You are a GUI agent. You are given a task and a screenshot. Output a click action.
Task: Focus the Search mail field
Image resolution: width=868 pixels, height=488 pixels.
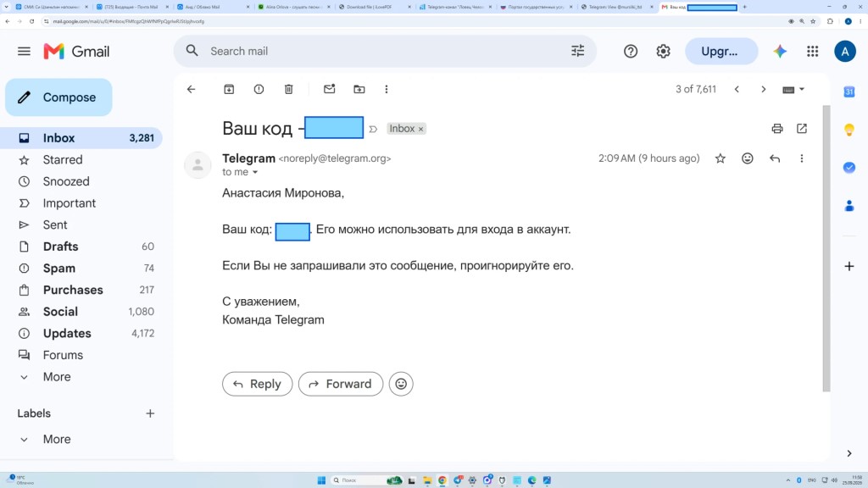pyautogui.click(x=385, y=51)
